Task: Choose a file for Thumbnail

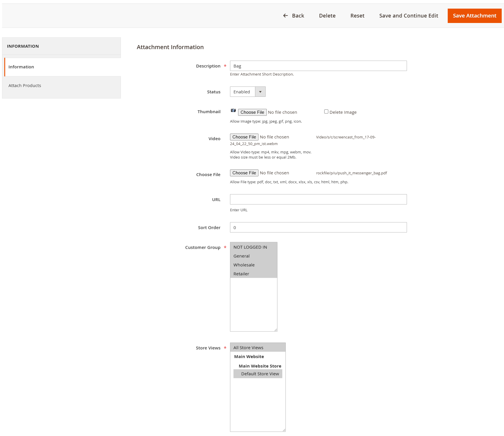Action: pos(252,112)
